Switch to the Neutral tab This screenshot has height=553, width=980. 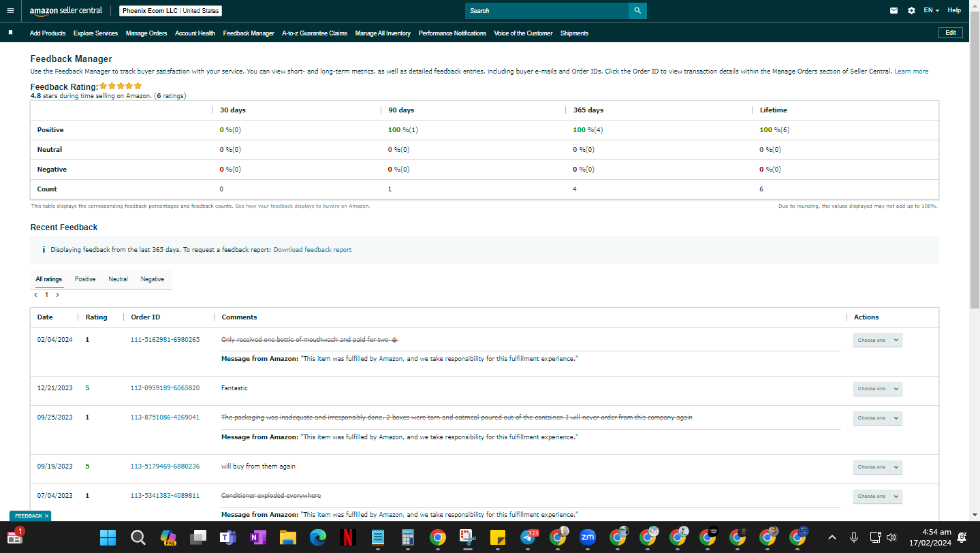click(x=118, y=279)
